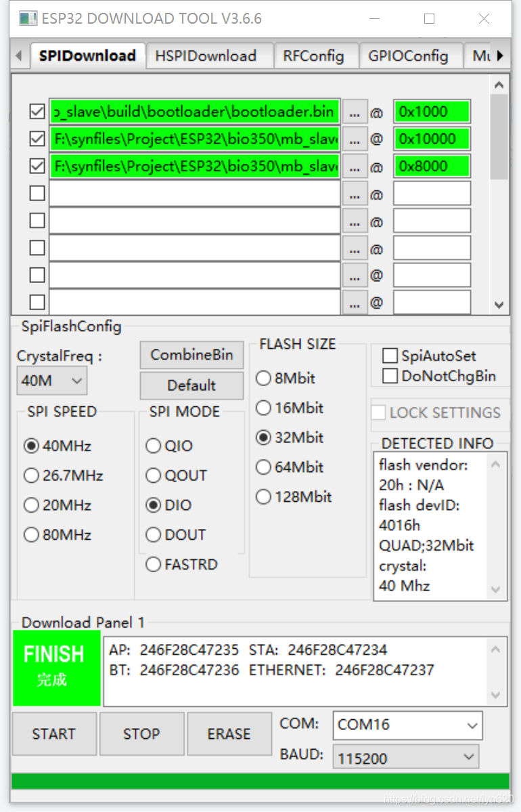Toggle the LOCK SETTINGS checkbox
This screenshot has width=521, height=812.
pos(379,412)
